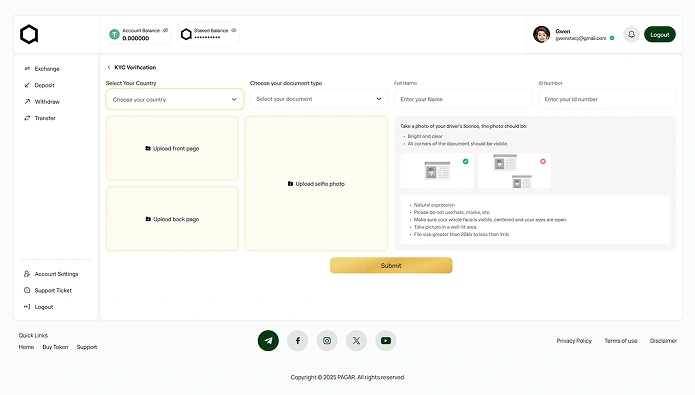Image resolution: width=695 pixels, height=395 pixels.
Task: Click the Transfer swap icon
Action: (x=27, y=118)
